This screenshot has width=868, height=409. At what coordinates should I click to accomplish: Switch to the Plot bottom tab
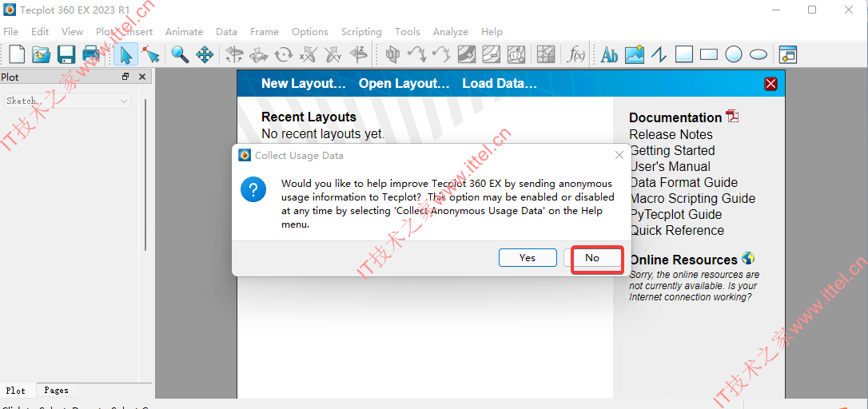coord(15,390)
